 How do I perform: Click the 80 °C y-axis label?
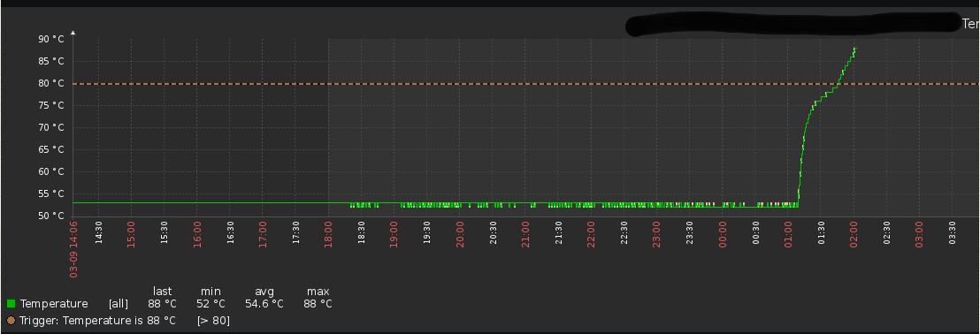pos(52,83)
